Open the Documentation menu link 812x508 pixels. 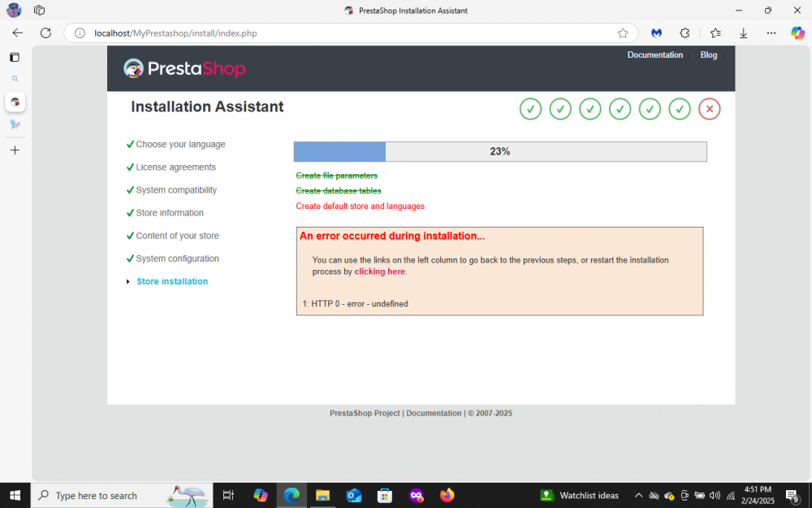tap(655, 54)
